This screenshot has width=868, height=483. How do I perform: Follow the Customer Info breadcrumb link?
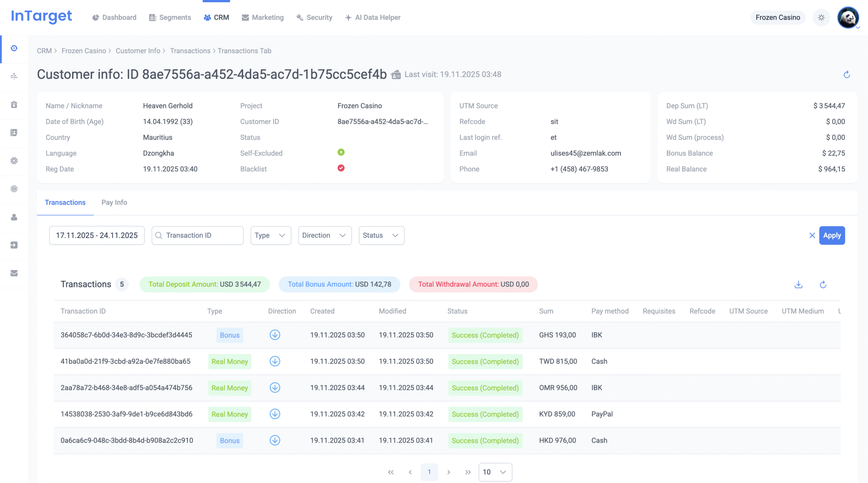point(138,51)
